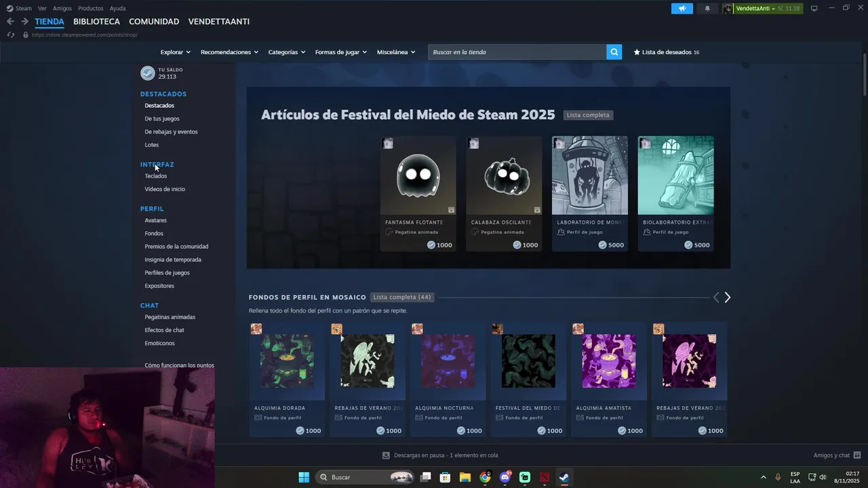Image resolution: width=868 pixels, height=488 pixels.
Task: Open De rebajas y eventos category
Action: [171, 131]
